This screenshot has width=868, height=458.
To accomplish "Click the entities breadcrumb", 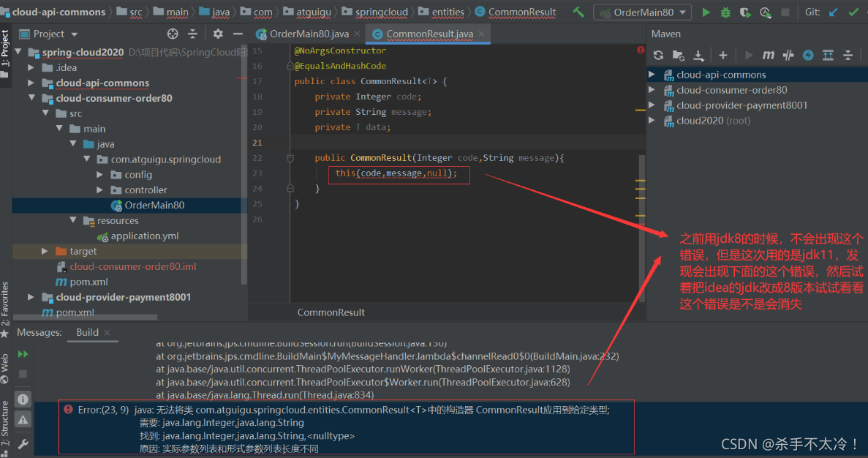I will coord(448,12).
